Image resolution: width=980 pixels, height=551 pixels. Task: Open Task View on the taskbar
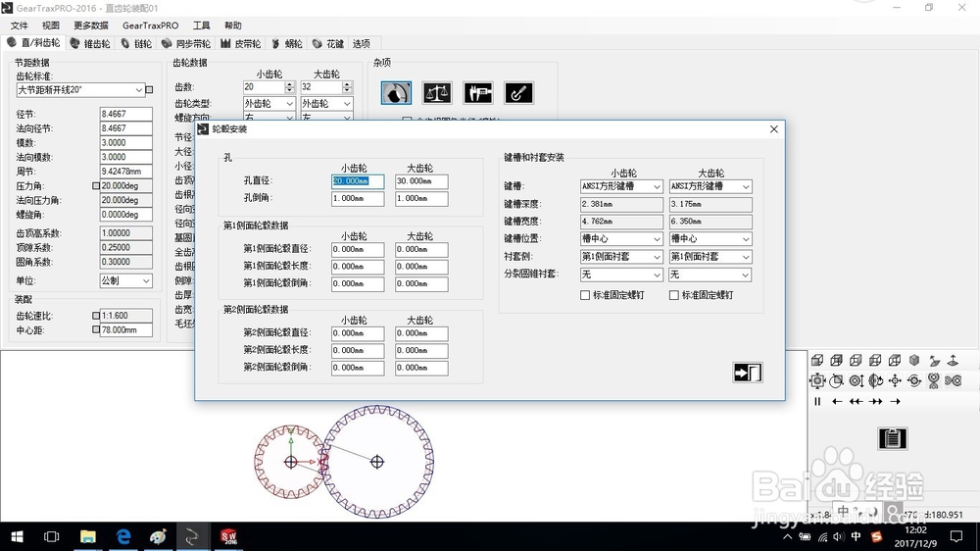(52, 536)
